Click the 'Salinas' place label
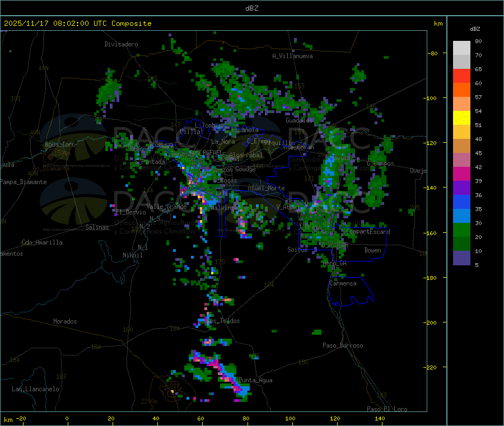This screenshot has width=504, height=426. (97, 227)
